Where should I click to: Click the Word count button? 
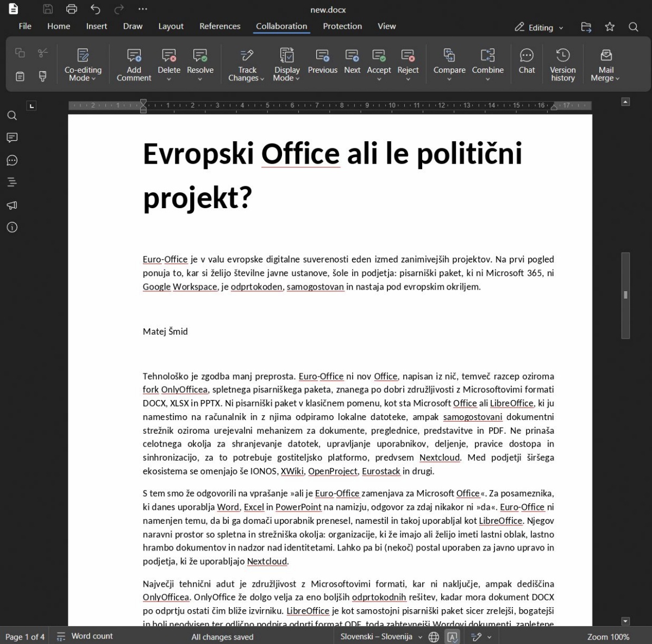click(x=85, y=636)
